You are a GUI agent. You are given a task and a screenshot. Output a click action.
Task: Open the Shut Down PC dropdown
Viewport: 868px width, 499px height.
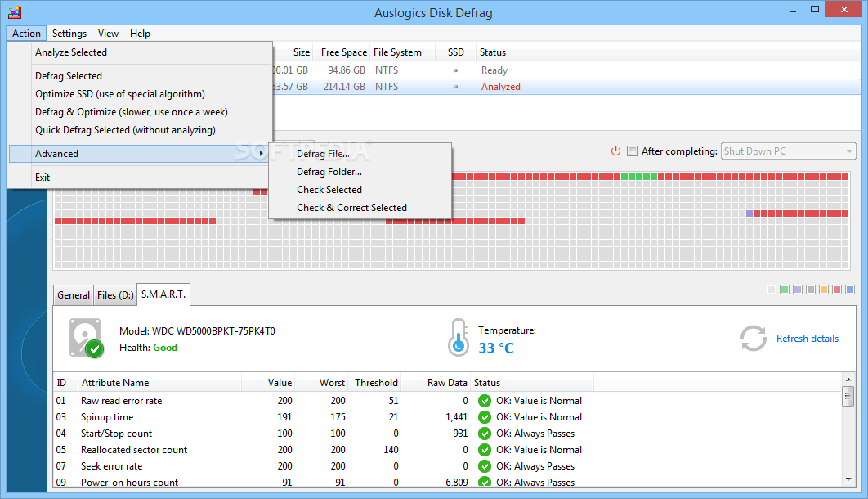click(788, 151)
